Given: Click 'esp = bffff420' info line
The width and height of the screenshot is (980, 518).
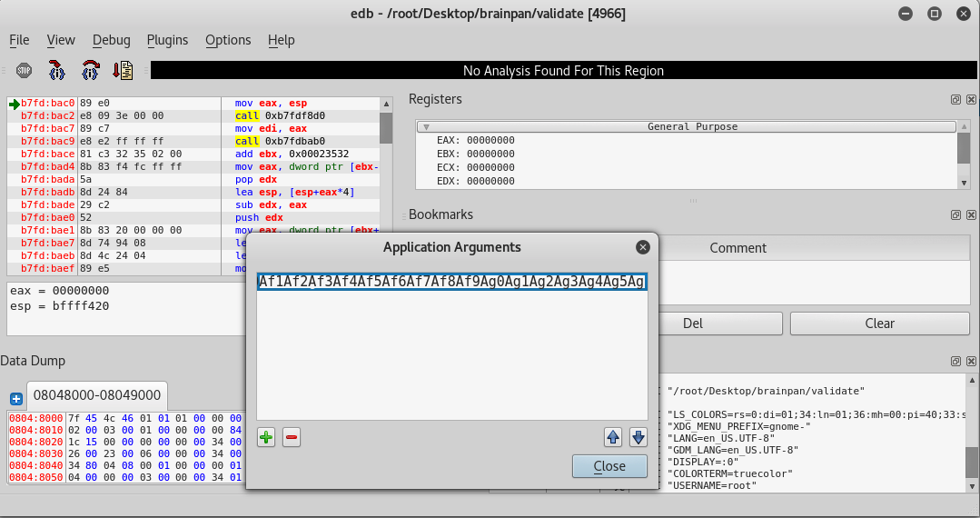Looking at the screenshot, I should tap(59, 306).
